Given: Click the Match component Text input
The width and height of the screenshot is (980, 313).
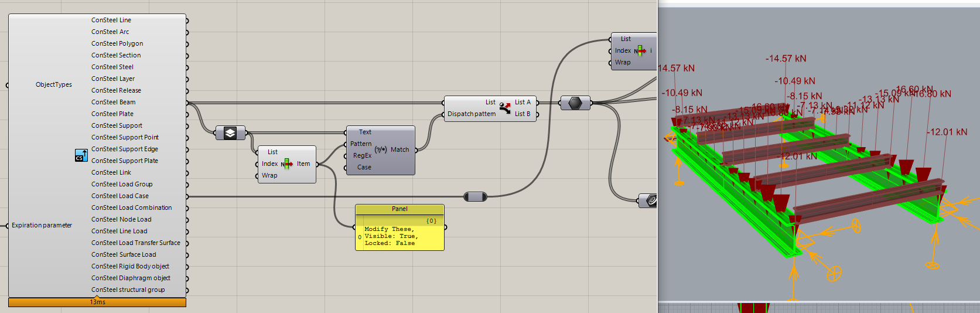Looking at the screenshot, I should 365,132.
